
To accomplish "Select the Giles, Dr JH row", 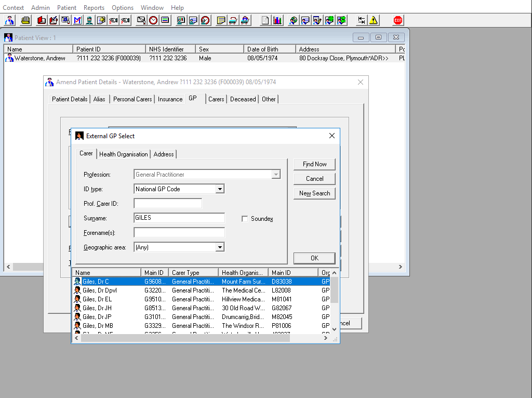I will point(202,308).
